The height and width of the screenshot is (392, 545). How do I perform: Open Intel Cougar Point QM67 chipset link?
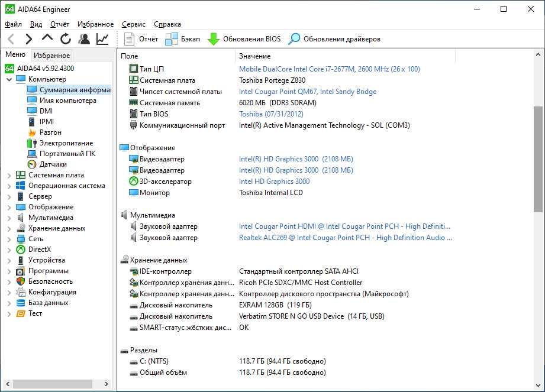pos(308,91)
